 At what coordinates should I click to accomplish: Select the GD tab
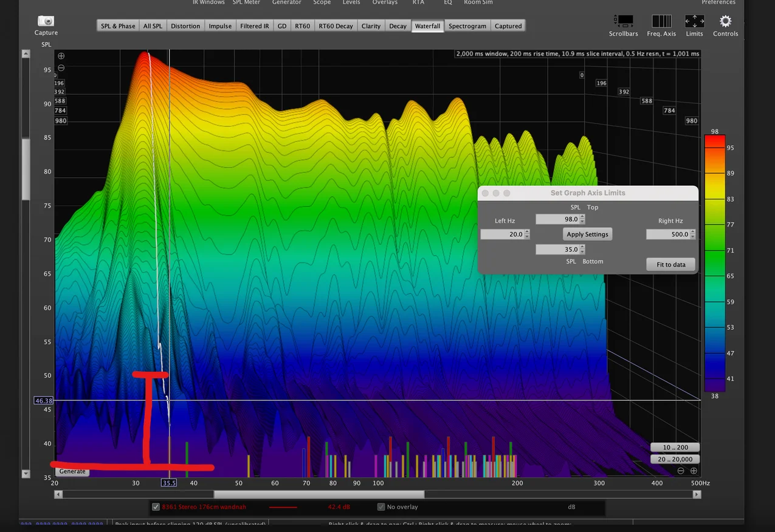click(282, 26)
